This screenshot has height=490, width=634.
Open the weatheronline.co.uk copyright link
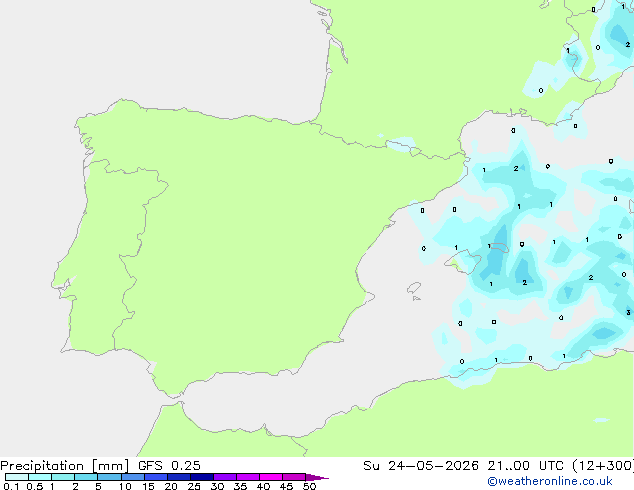click(550, 481)
